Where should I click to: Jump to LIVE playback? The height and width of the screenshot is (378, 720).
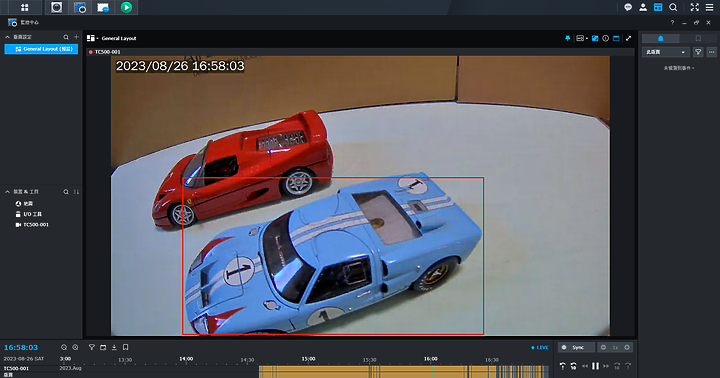coord(540,348)
